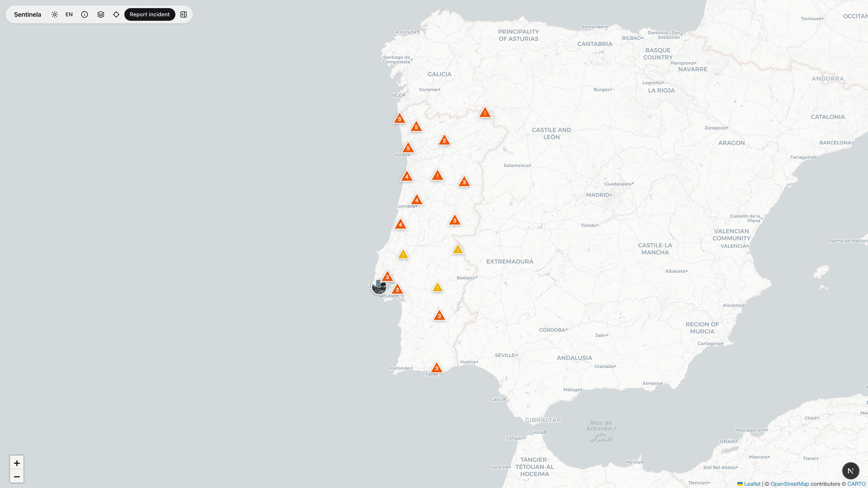Open the info icon

85,14
